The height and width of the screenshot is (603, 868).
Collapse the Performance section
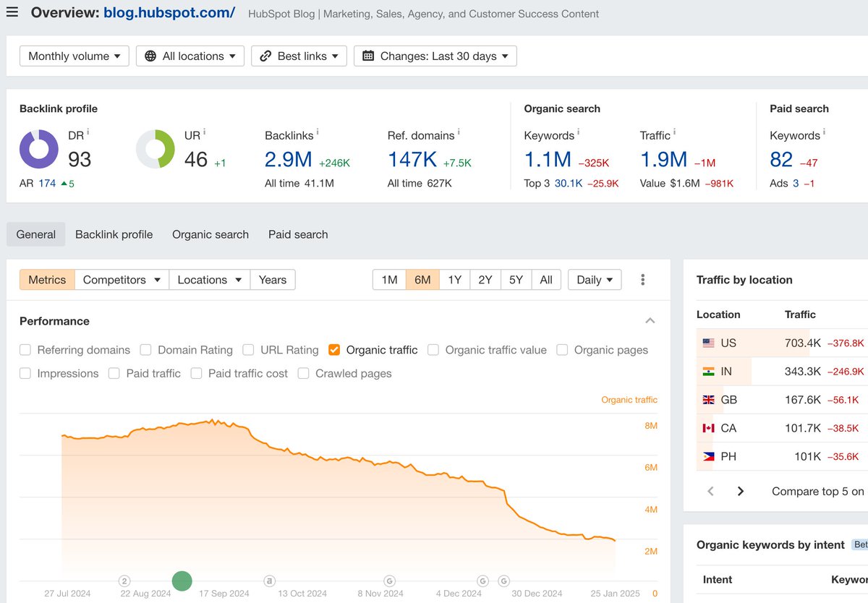[650, 321]
